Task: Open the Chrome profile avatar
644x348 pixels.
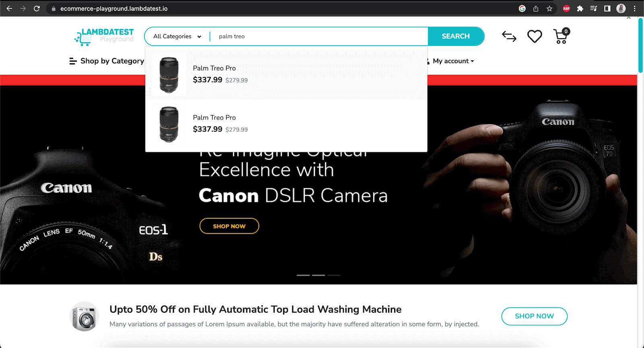Action: pyautogui.click(x=621, y=8)
